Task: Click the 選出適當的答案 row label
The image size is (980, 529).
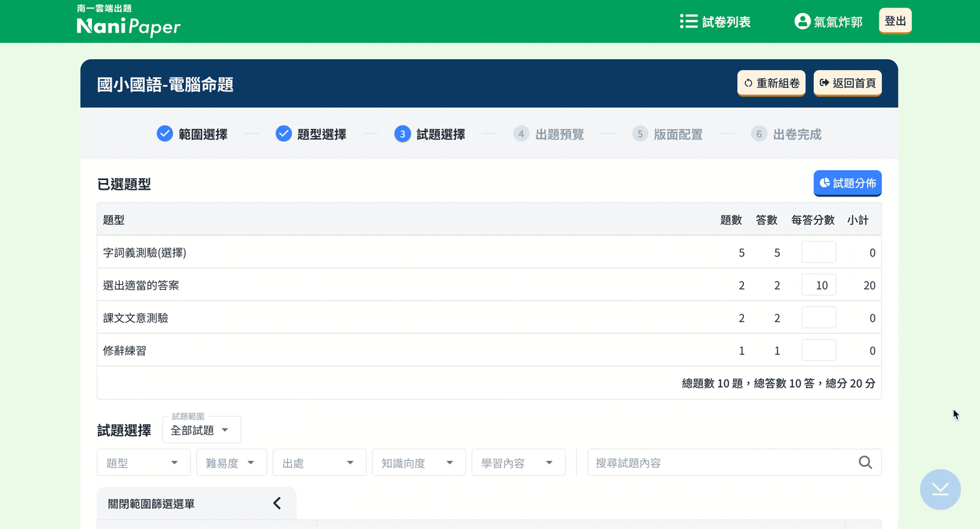Action: coord(141,286)
